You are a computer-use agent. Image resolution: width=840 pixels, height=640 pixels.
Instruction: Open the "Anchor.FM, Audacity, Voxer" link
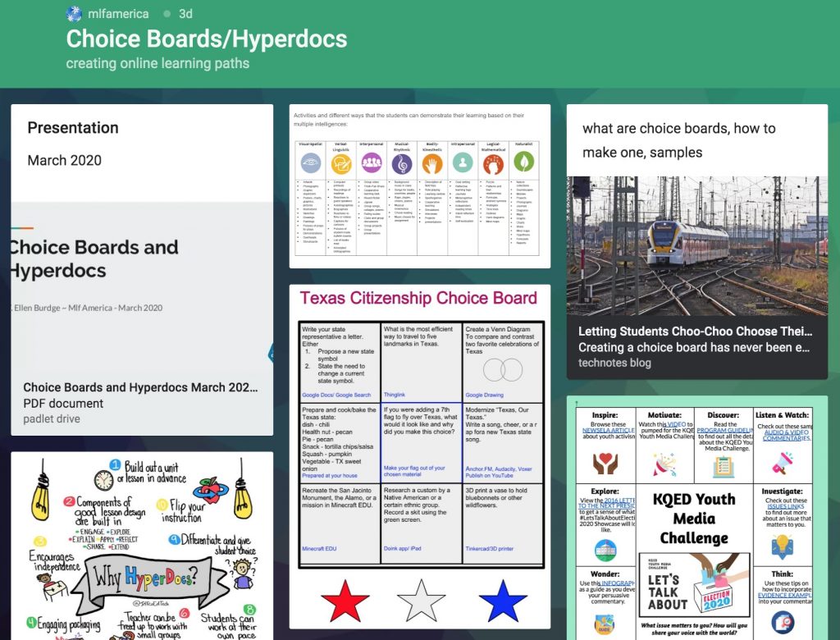click(x=499, y=469)
